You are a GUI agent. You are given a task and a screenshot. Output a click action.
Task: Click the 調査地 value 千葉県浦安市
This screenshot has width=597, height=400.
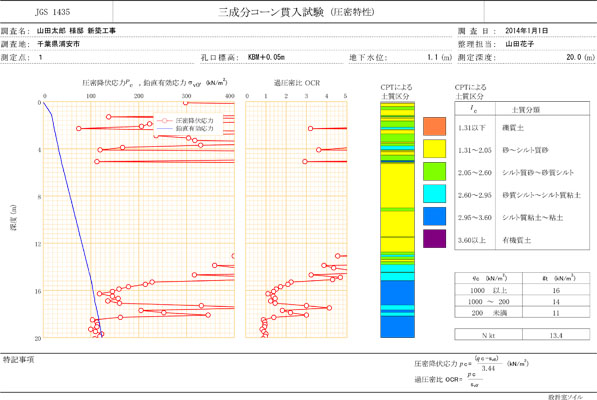coord(58,44)
